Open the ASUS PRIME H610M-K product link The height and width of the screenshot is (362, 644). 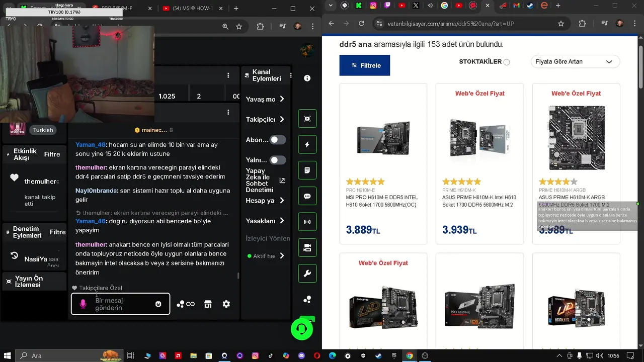pos(479,201)
